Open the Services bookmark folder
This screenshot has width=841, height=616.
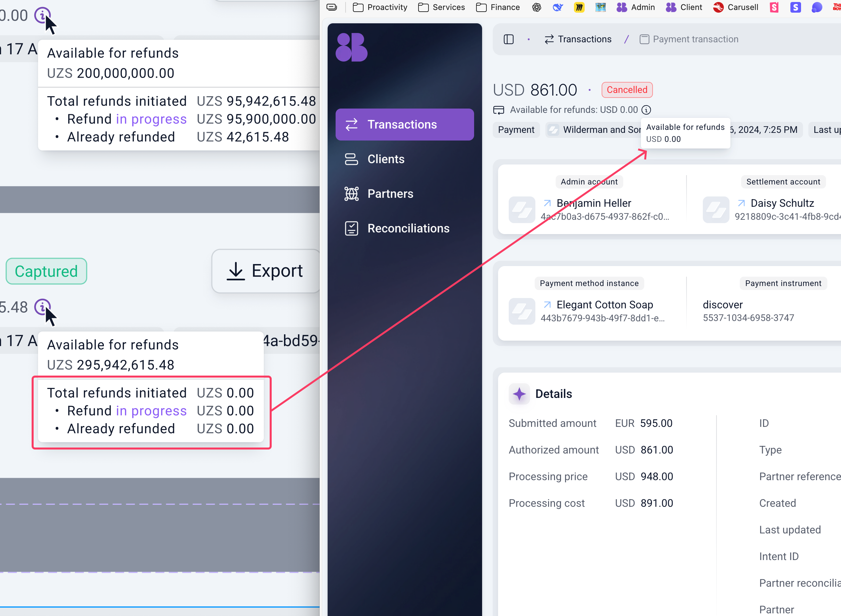441,7
